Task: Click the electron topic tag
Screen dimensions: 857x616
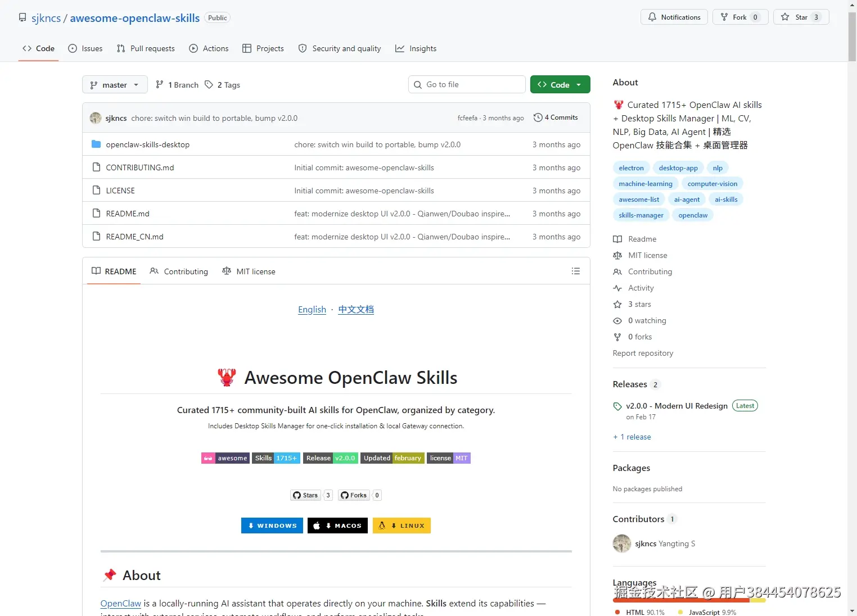Action: (631, 168)
